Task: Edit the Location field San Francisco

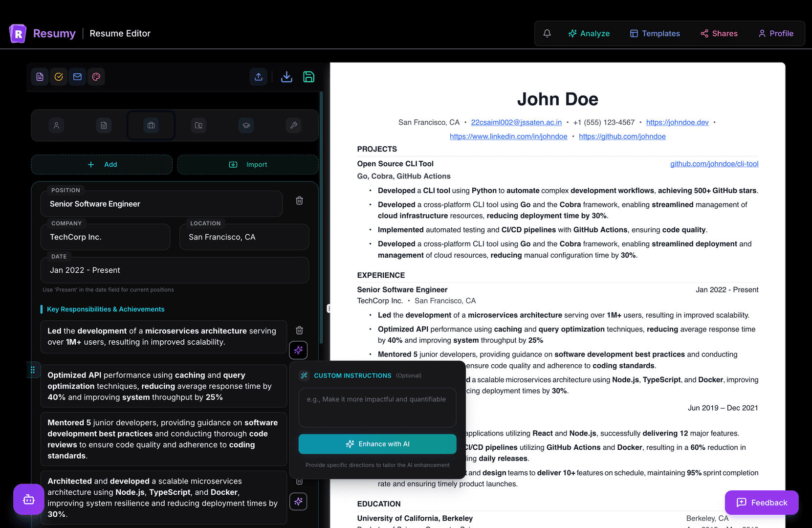Action: click(244, 237)
